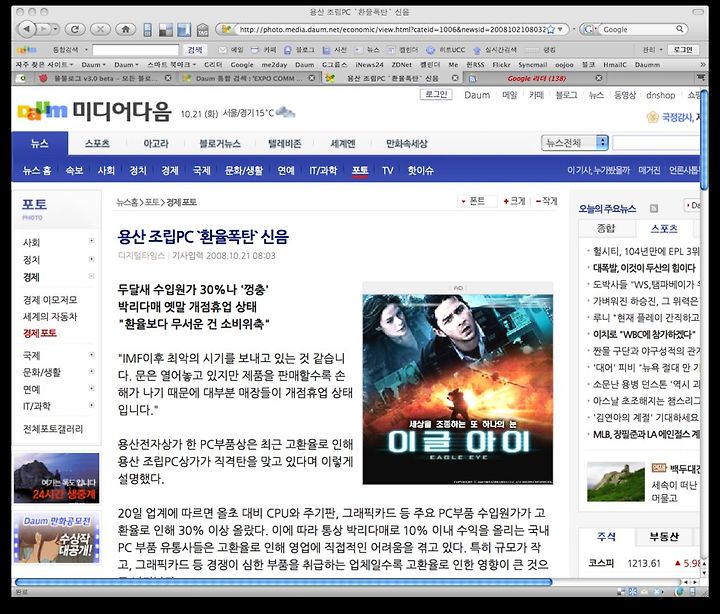Open the 아고라 top navigation tab

pos(156,144)
